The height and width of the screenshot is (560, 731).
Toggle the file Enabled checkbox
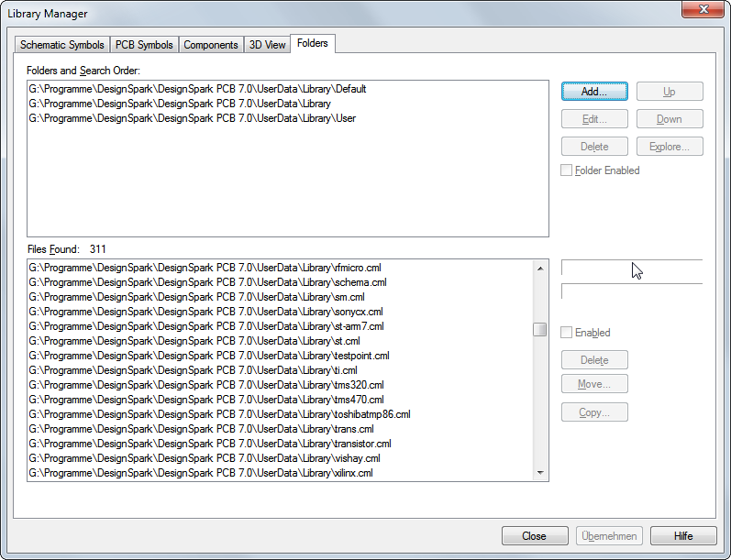[x=585, y=333]
